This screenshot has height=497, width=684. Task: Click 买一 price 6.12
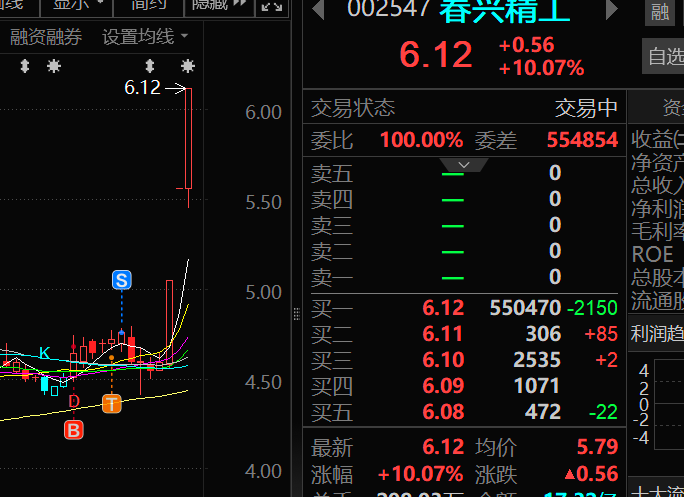[443, 308]
